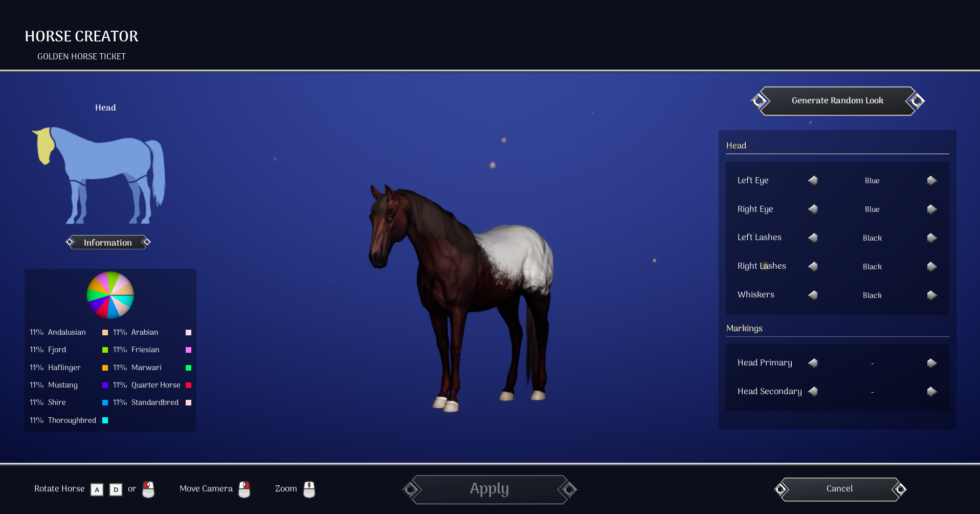The image size is (980, 514).
Task: Click the breed percentage pie chart
Action: pyautogui.click(x=110, y=295)
